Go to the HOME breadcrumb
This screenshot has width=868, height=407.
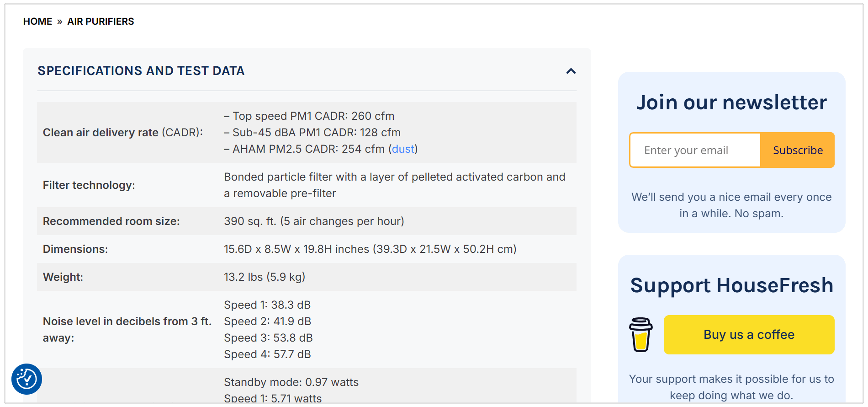click(x=37, y=21)
